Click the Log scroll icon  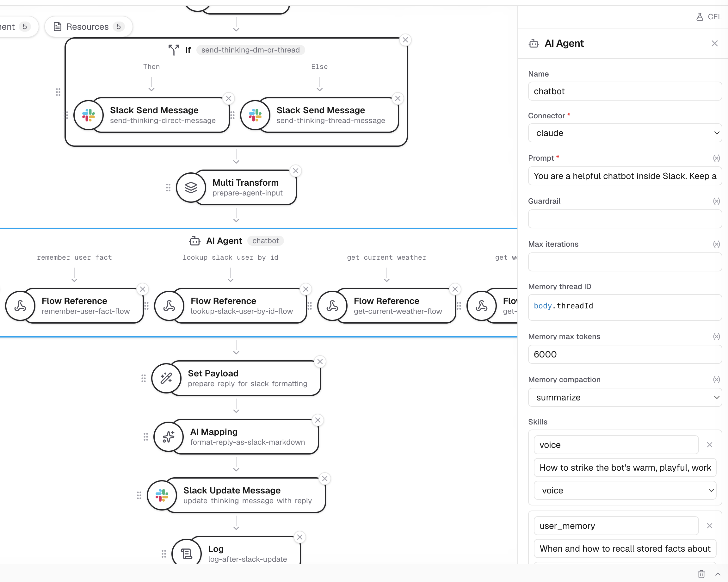coord(186,554)
